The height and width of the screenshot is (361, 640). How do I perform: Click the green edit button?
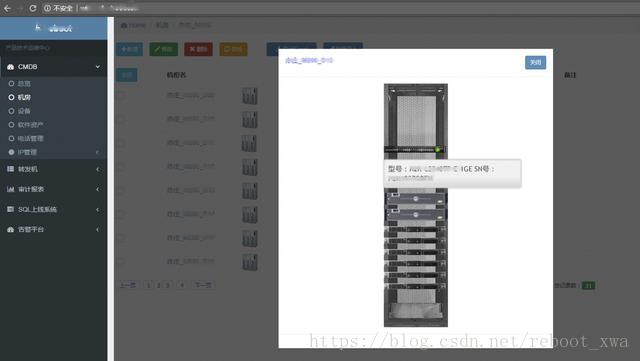(164, 49)
